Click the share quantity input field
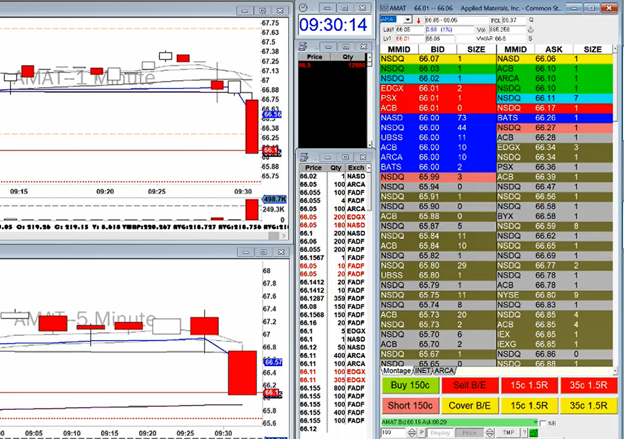 [394, 432]
